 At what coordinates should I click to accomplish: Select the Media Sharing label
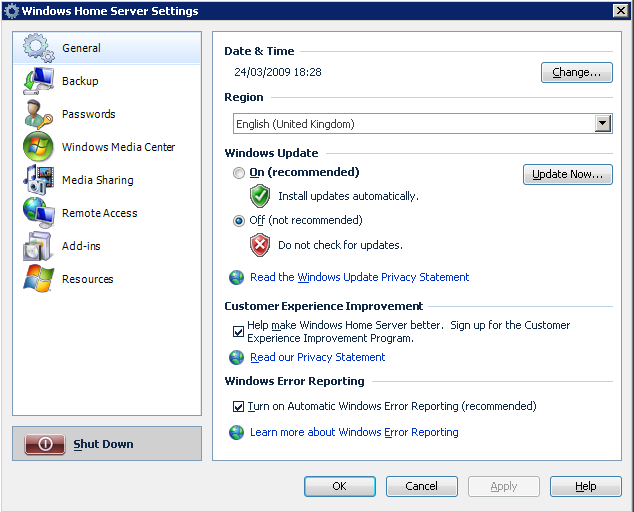97,180
